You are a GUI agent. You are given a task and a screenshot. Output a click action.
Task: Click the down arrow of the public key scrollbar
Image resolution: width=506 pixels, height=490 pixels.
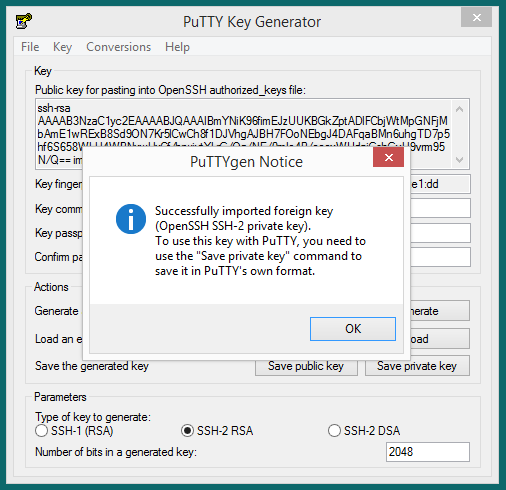pyautogui.click(x=460, y=160)
